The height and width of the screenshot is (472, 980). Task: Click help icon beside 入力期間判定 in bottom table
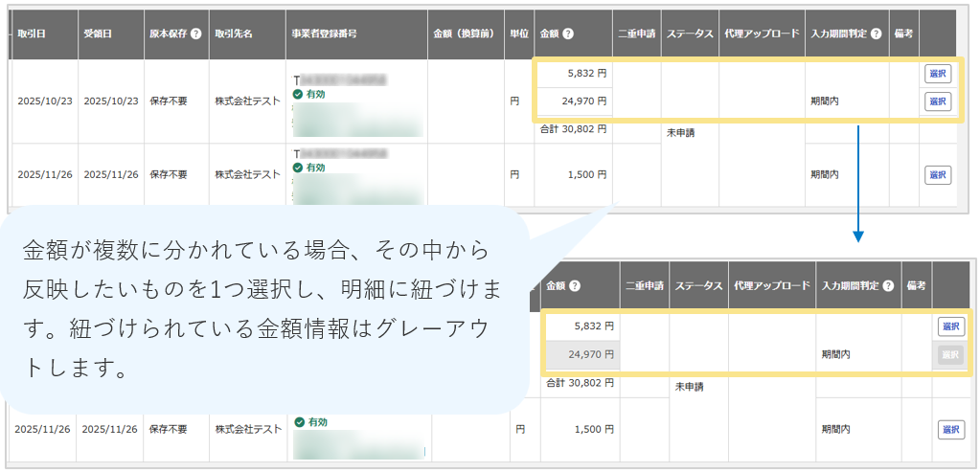(x=888, y=285)
